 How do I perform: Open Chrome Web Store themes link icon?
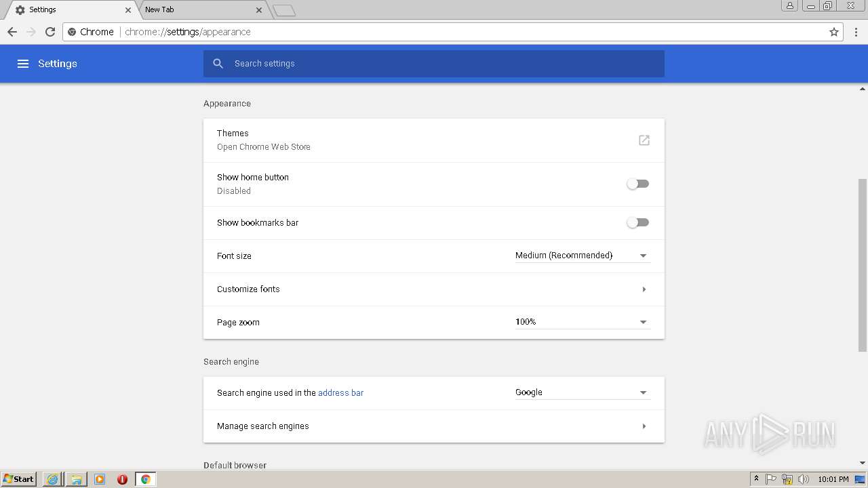pos(644,140)
